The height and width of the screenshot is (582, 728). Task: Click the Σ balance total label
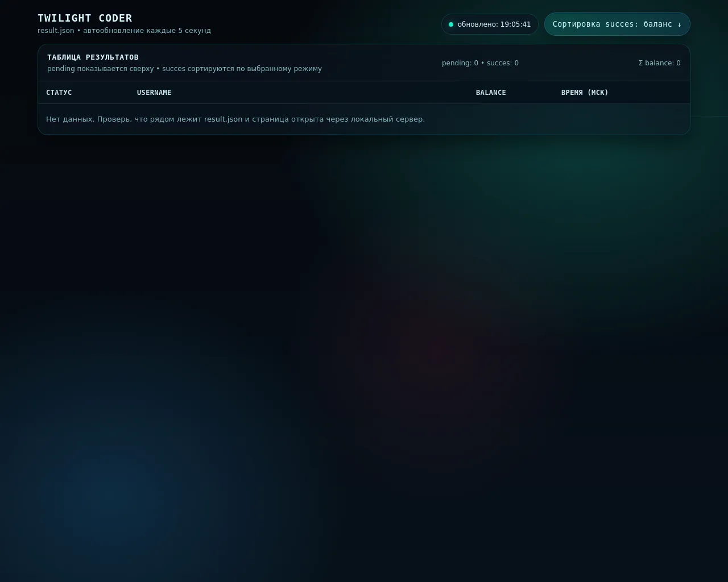click(660, 63)
